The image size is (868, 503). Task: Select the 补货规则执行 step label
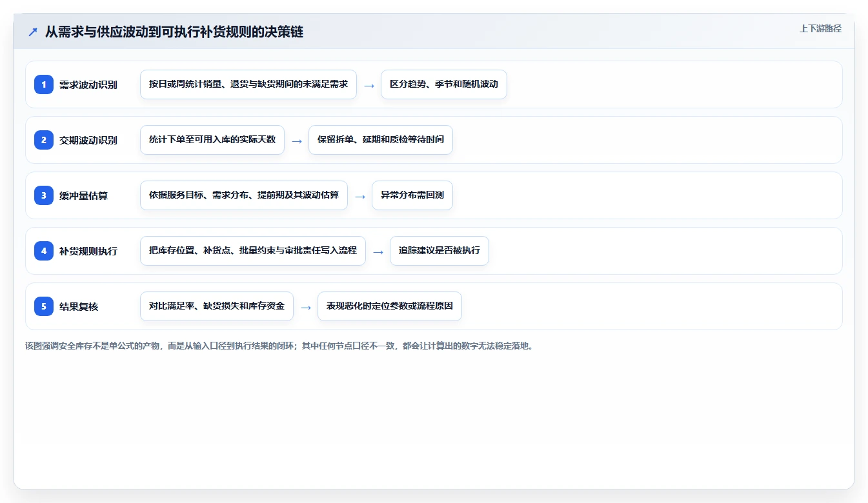[88, 251]
